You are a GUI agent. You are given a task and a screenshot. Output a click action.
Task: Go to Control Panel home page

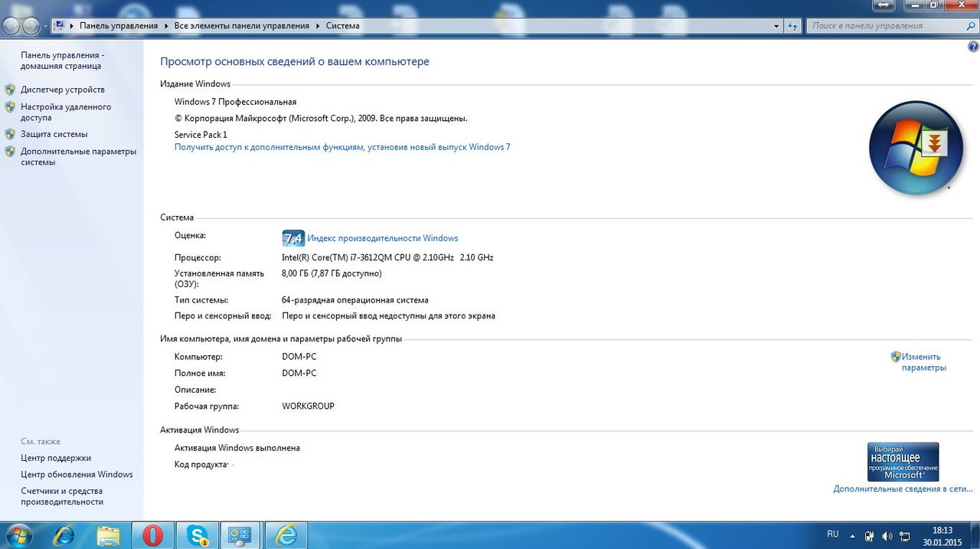[x=62, y=60]
